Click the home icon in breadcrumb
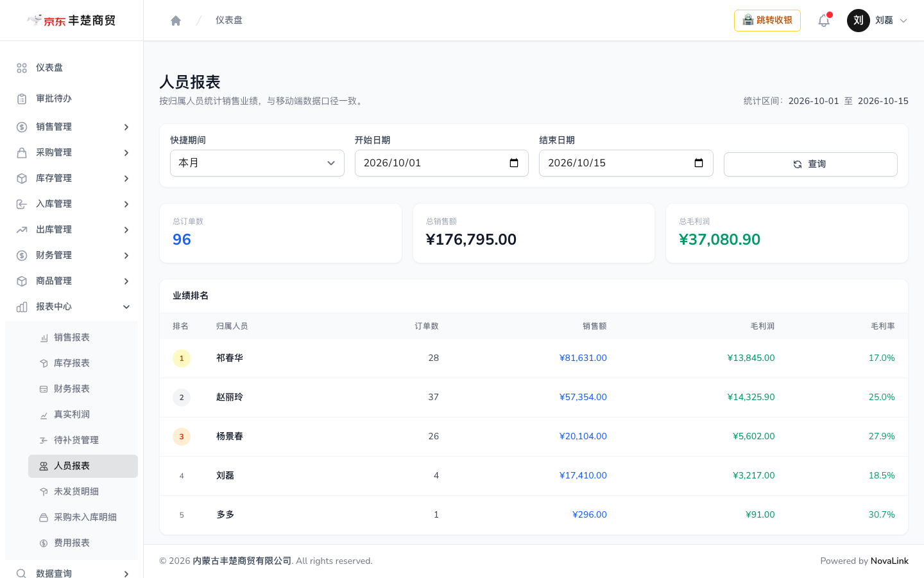The height and width of the screenshot is (578, 924). click(176, 21)
